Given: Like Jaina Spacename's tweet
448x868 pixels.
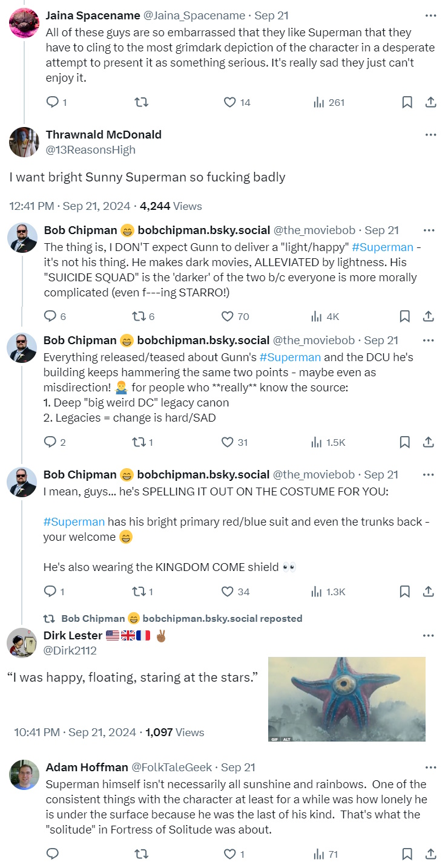Looking at the screenshot, I should click(229, 102).
